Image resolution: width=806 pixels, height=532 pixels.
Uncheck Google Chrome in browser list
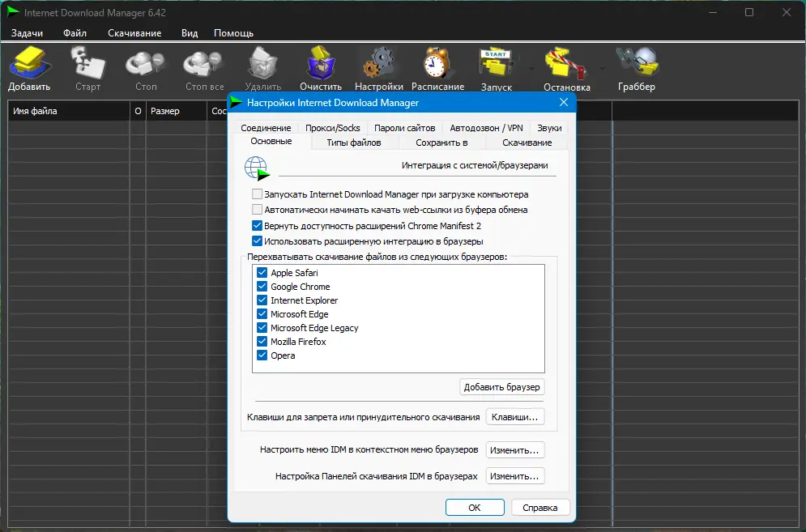[x=262, y=287]
